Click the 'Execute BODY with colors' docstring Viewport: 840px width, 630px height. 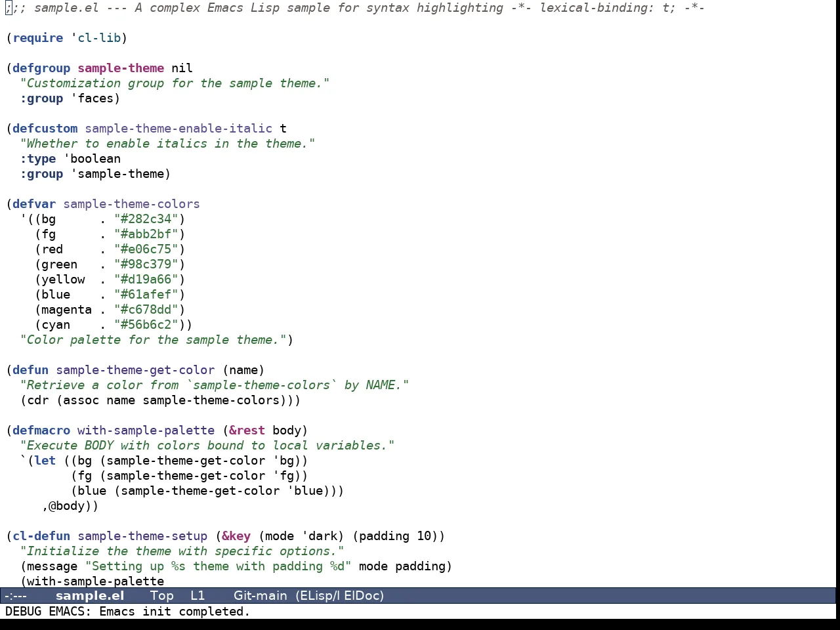pos(207,446)
